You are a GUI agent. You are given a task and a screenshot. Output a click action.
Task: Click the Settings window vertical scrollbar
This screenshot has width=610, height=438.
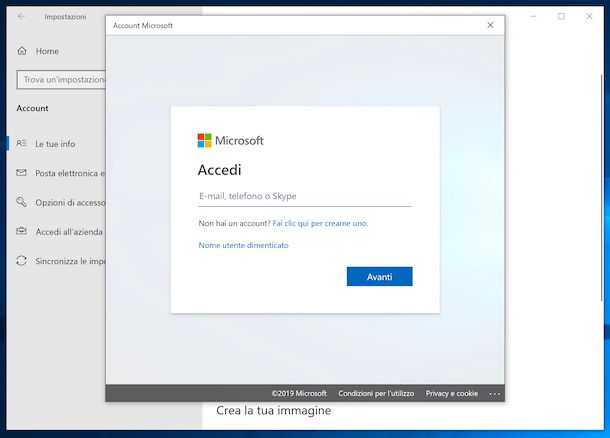coord(601,187)
